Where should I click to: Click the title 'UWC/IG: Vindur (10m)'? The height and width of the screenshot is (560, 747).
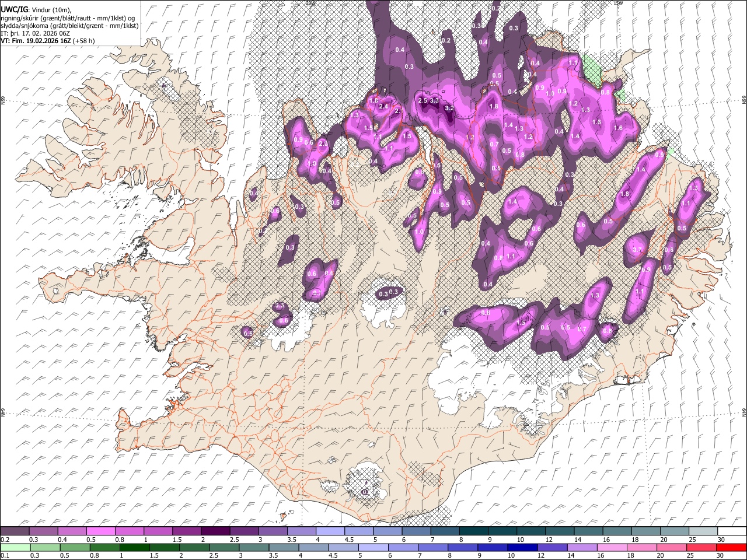pos(37,10)
